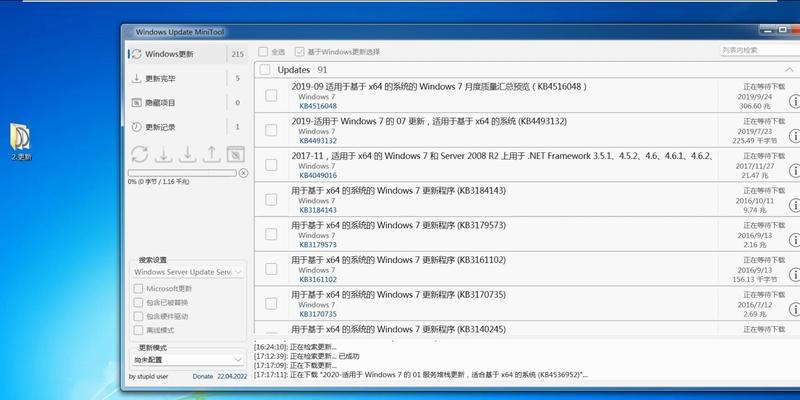Viewport: 800px width, 400px height.
Task: Click the '[17:12:39]' log line
Action: click(307, 356)
